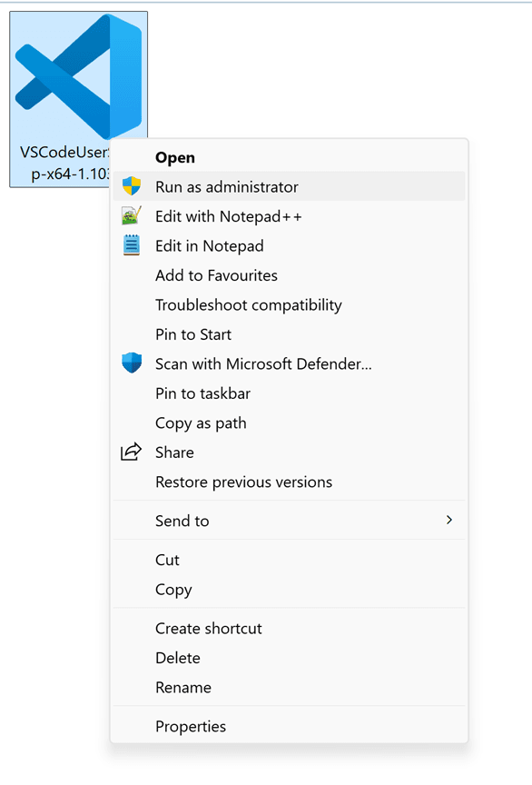Choose Troubleshoot compatibility
This screenshot has height=785, width=532.
click(290, 304)
